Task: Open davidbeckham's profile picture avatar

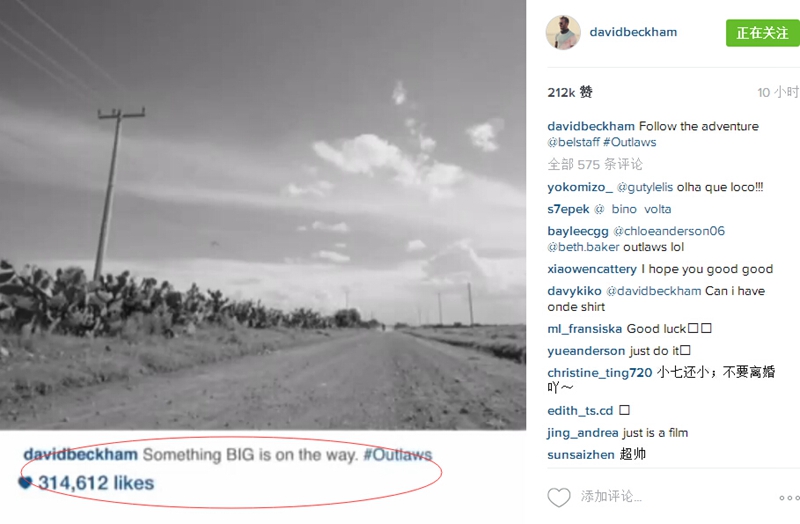Action: (x=563, y=33)
